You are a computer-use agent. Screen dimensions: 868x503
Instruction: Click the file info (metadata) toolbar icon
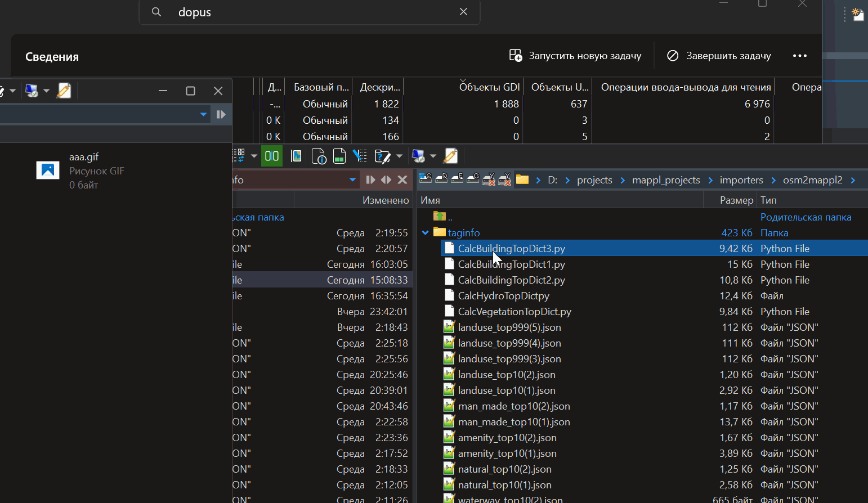pyautogui.click(x=319, y=156)
